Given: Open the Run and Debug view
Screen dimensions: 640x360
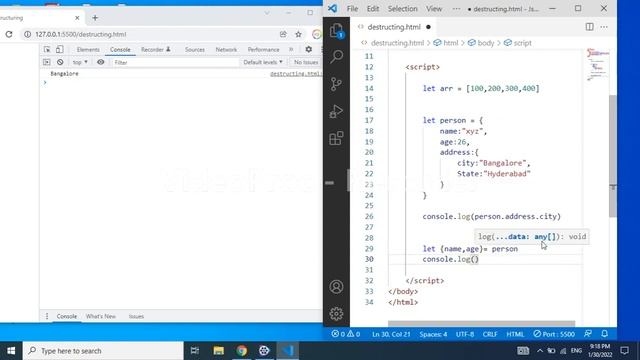Looking at the screenshot, I should pyautogui.click(x=336, y=111).
